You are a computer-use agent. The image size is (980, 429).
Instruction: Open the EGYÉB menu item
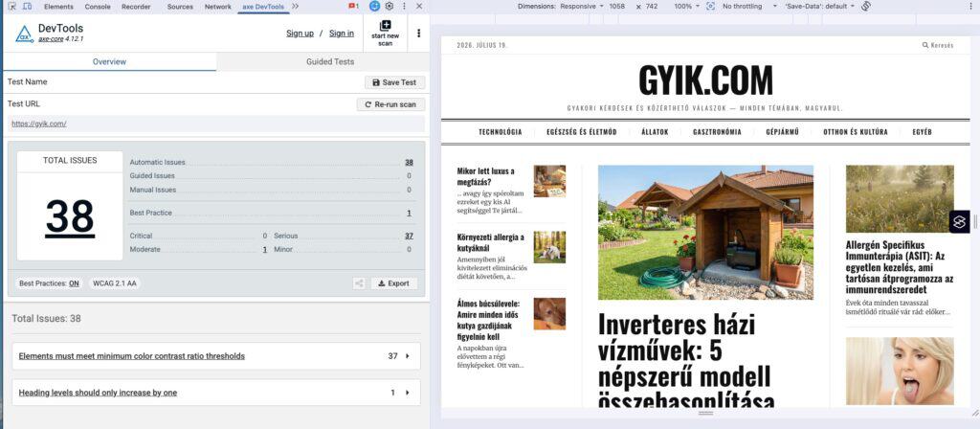pos(922,132)
